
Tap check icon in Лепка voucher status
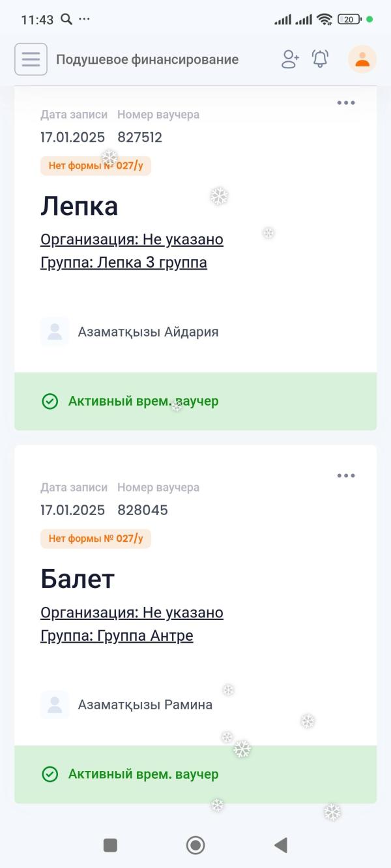point(50,401)
